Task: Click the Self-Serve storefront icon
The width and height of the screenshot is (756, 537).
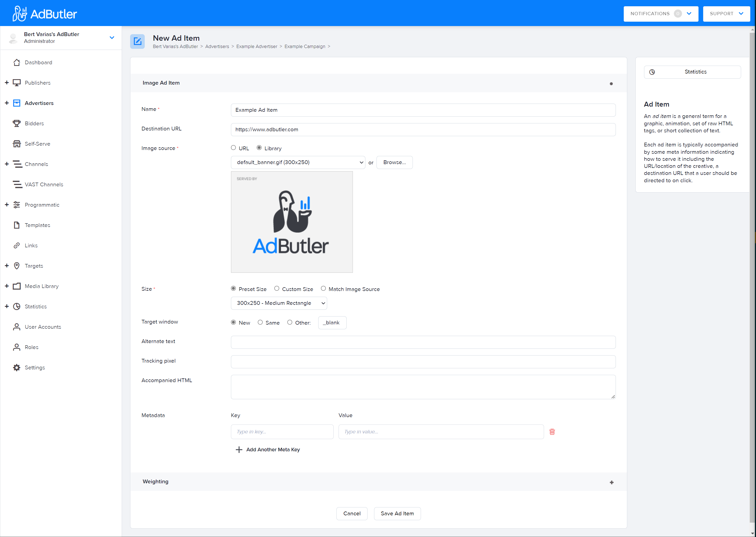Action: (x=17, y=144)
